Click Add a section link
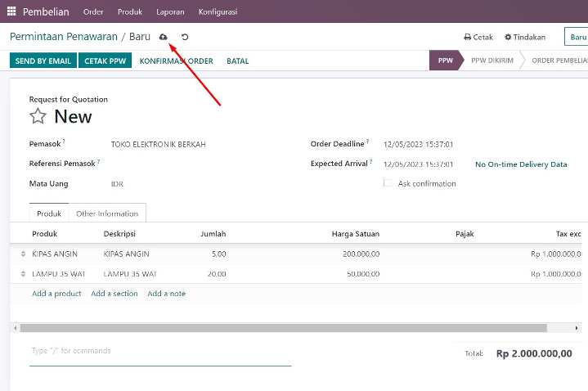 (114, 294)
